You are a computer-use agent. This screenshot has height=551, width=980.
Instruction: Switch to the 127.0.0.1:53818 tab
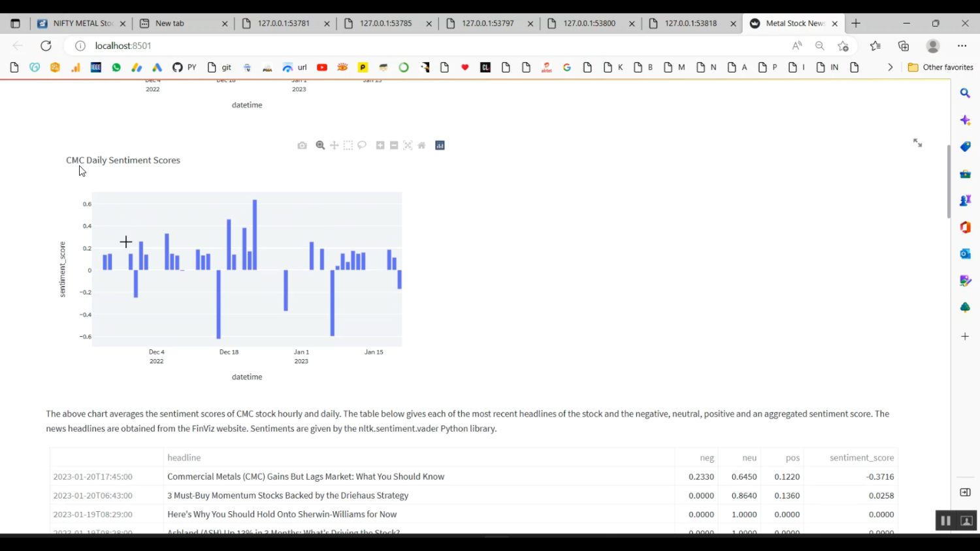(x=693, y=24)
